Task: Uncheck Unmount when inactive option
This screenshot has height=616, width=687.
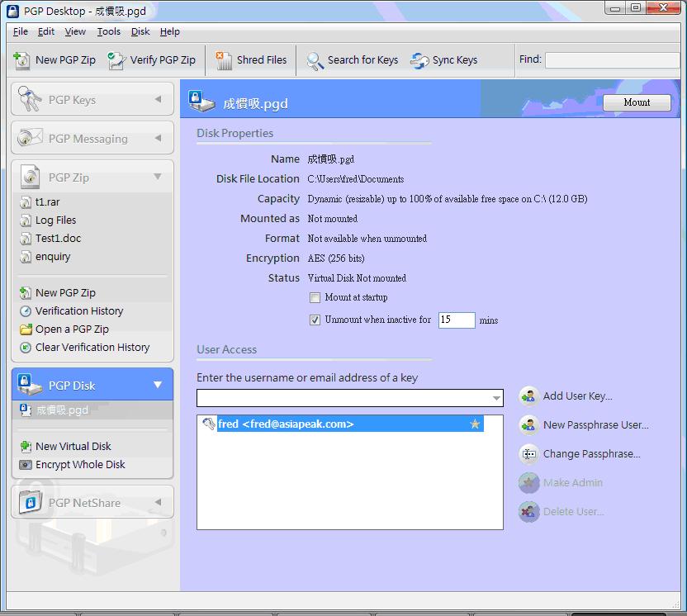Action: tap(315, 320)
